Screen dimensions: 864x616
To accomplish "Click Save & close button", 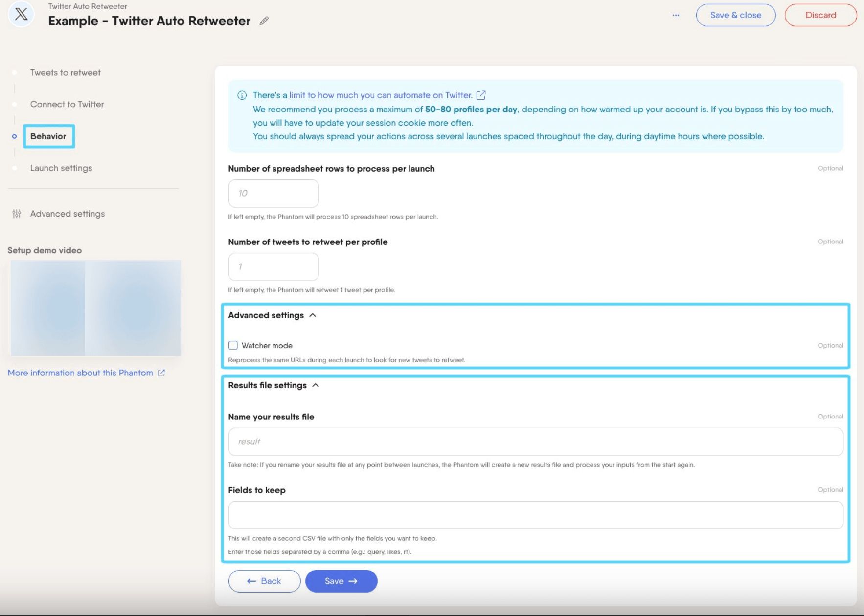I will click(735, 15).
